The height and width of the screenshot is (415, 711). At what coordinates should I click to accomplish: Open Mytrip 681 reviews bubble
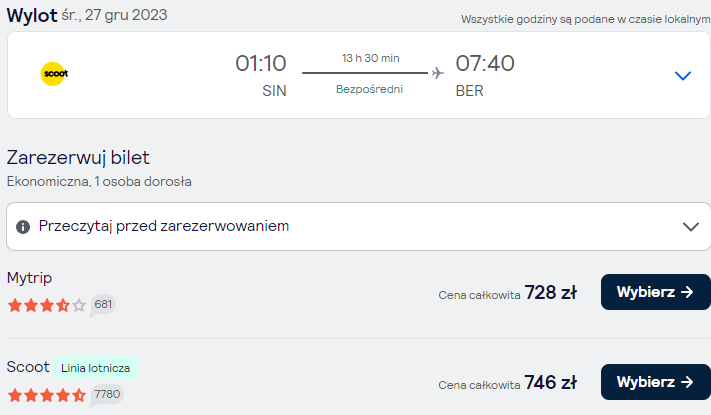102,304
